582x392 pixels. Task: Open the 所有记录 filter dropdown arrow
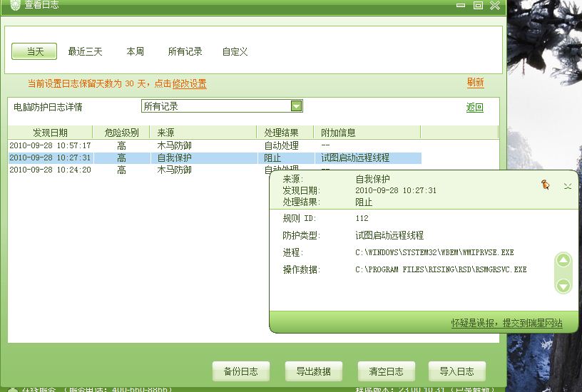296,106
